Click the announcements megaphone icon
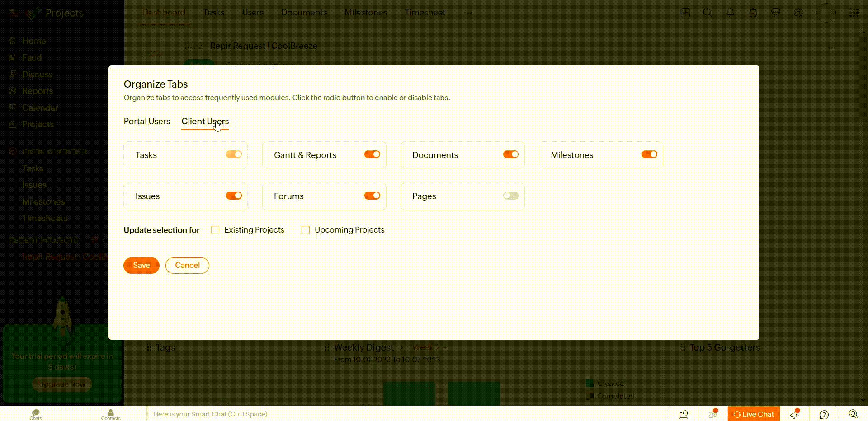This screenshot has width=868, height=421. 795,414
